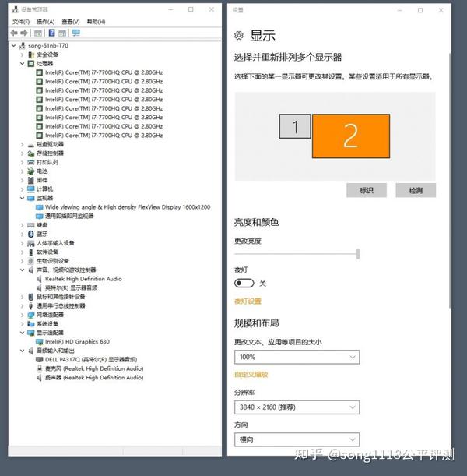Collapse the 处理器 processors node
467x476 pixels.
[22, 63]
